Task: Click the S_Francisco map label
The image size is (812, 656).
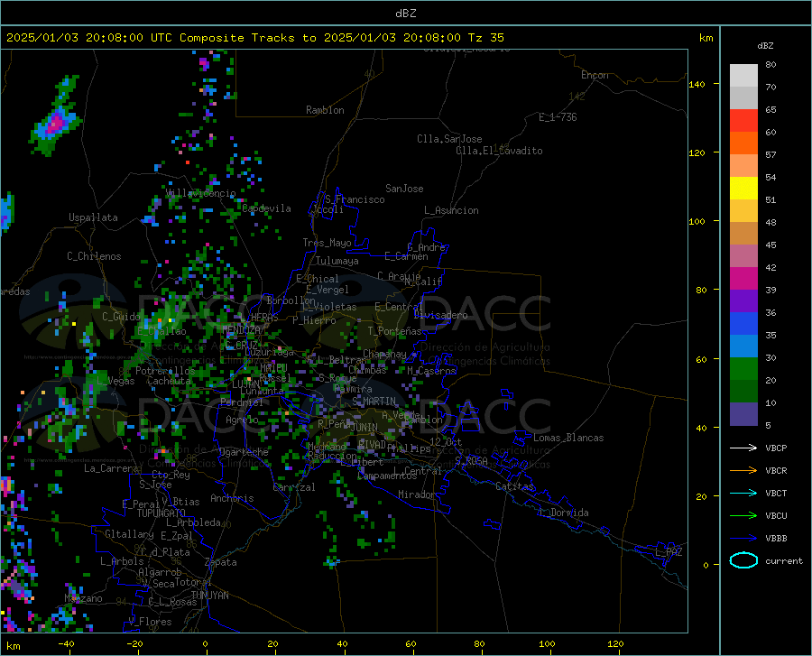Action: tap(355, 199)
